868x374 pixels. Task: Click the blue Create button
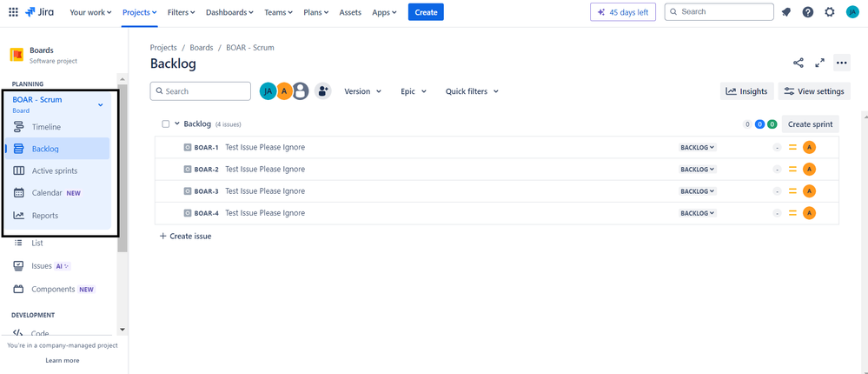pos(426,12)
